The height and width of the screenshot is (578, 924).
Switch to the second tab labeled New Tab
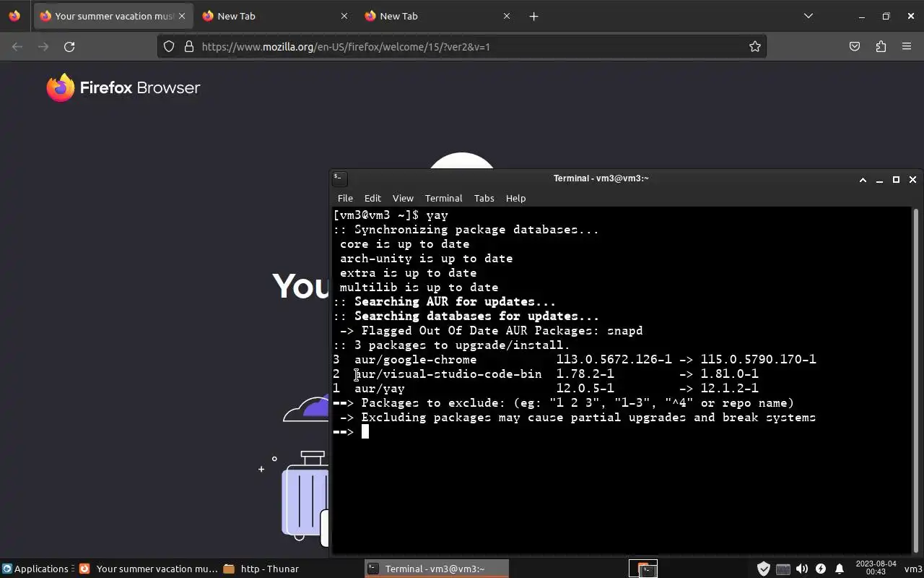(x=276, y=16)
